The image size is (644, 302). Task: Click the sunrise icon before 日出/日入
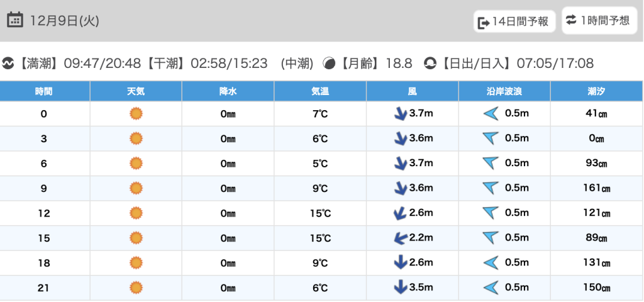(430, 64)
